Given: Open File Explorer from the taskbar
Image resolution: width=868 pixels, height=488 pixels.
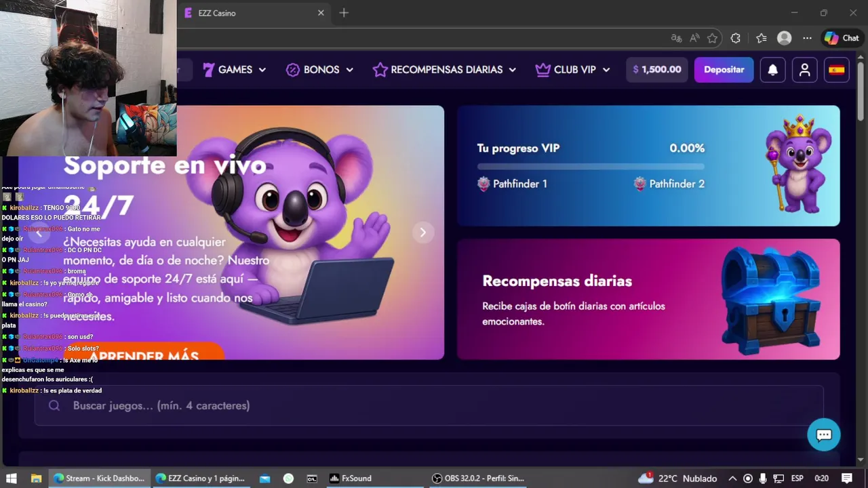Looking at the screenshot, I should click(36, 479).
